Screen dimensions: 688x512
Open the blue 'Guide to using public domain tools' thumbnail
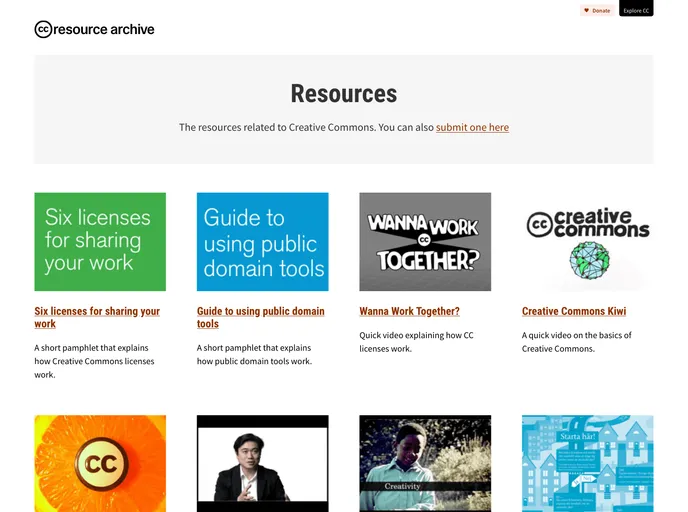(x=262, y=242)
